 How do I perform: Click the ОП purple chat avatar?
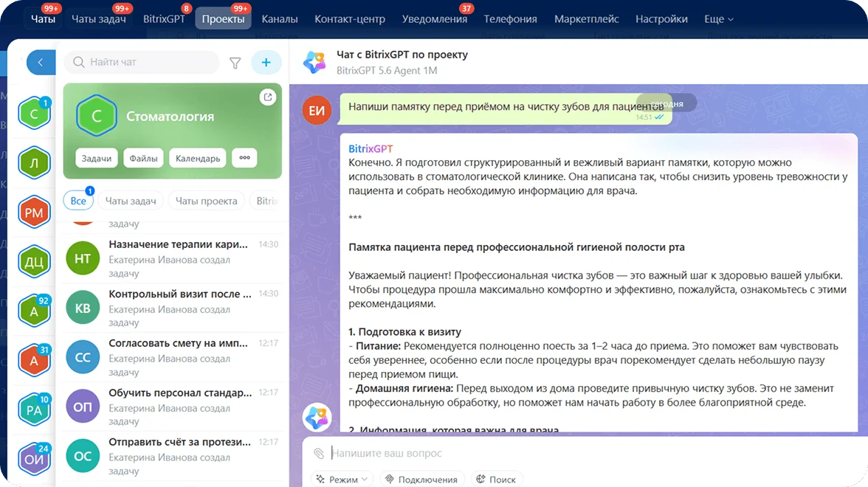point(83,407)
